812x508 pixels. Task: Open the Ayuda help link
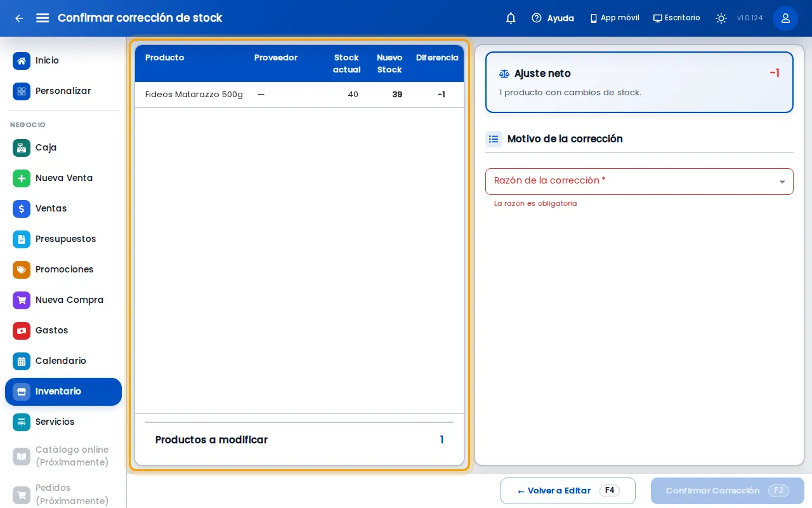pos(553,18)
